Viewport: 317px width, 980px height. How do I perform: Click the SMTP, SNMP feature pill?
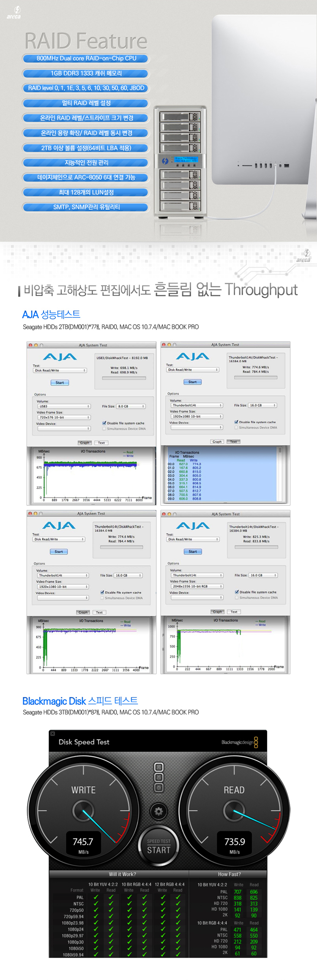coord(86,207)
